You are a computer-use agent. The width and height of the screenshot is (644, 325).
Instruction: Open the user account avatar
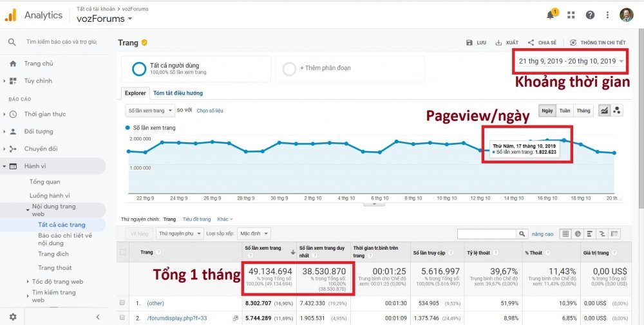click(x=627, y=15)
